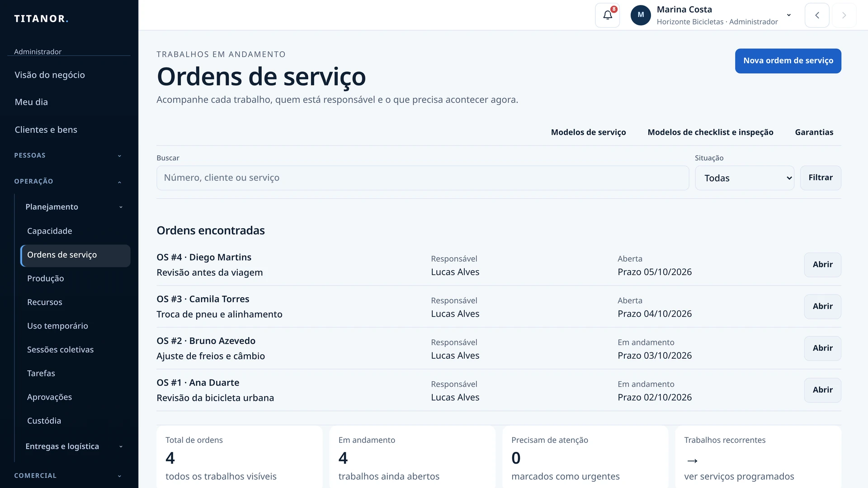Click the Trabalhos recorrentes arrow card
This screenshot has height=488, width=868.
tap(758, 457)
